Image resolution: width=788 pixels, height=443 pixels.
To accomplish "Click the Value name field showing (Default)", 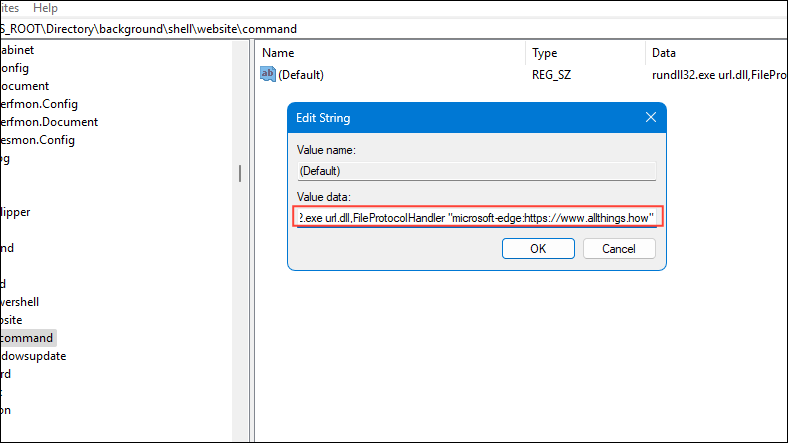I will [476, 171].
